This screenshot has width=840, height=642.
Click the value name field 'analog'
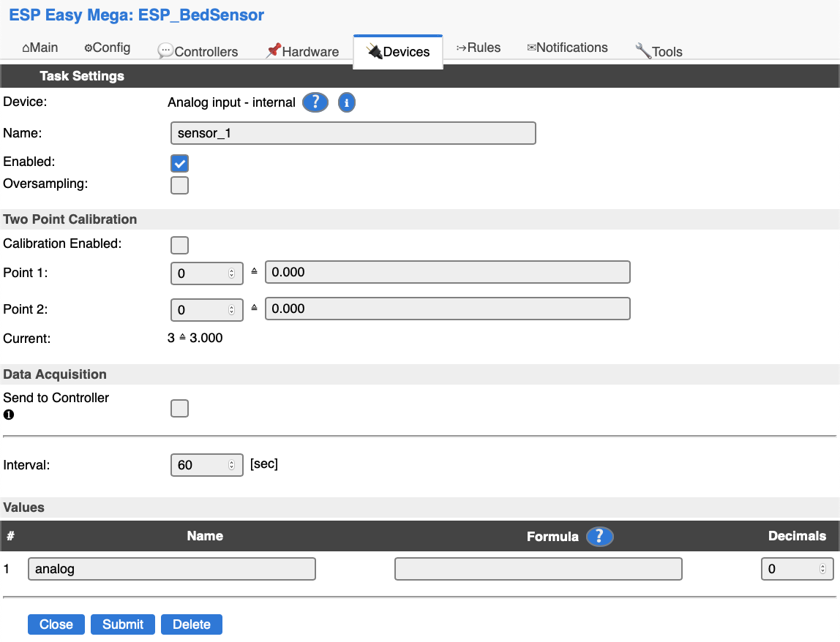pos(171,569)
